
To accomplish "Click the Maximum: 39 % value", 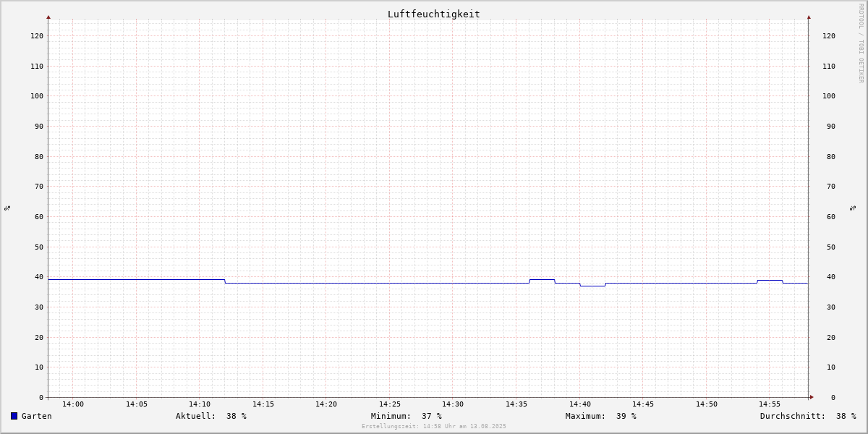I will point(601,416).
